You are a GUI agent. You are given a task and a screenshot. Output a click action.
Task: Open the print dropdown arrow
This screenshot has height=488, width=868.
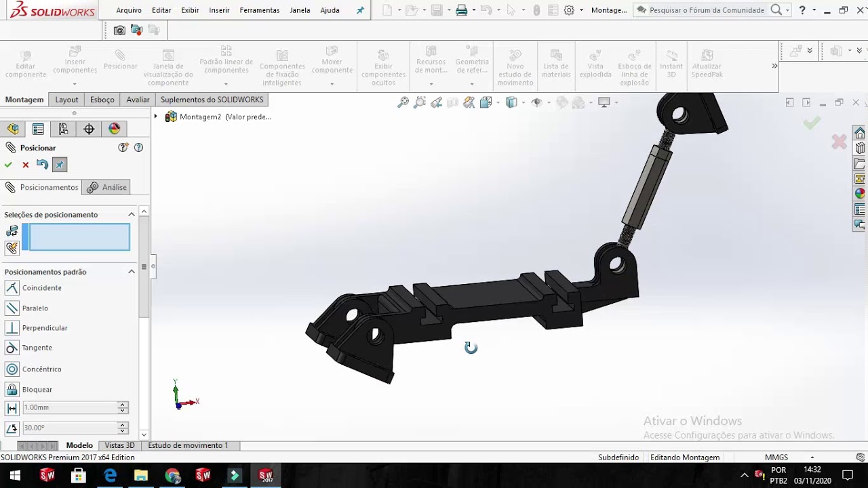pos(474,10)
